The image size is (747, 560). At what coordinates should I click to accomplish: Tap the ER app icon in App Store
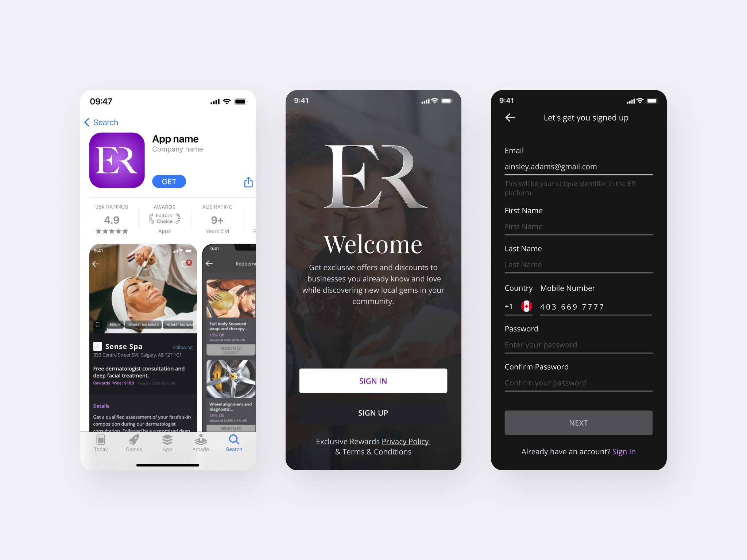(x=116, y=159)
